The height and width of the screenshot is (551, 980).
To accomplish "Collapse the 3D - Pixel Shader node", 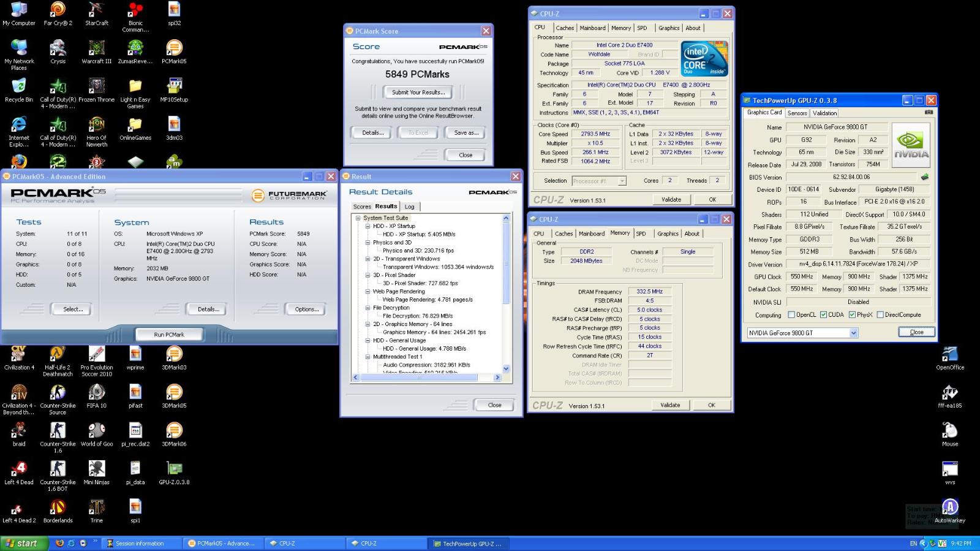I will coord(368,275).
